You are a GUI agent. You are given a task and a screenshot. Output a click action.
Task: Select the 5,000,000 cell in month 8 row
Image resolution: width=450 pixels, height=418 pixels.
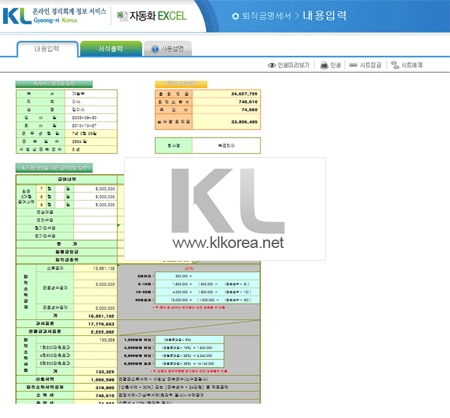click(x=95, y=197)
